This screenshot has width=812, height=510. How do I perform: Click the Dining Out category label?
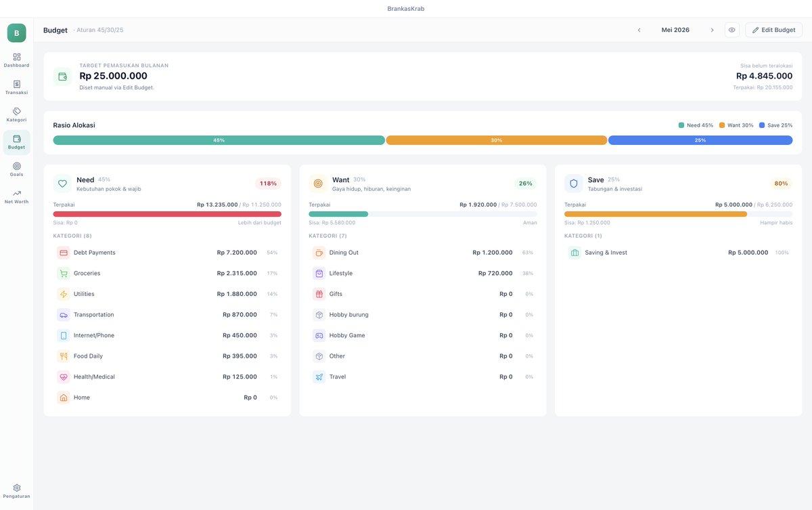[x=344, y=253]
